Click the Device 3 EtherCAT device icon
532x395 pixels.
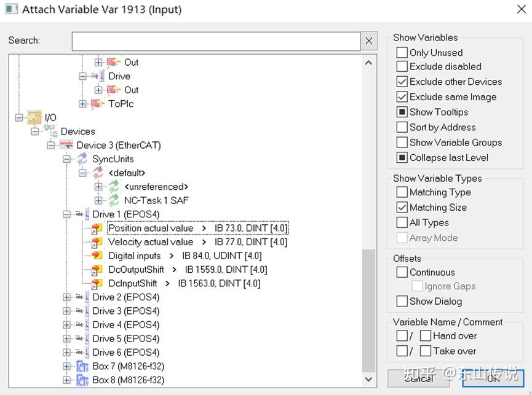[x=66, y=145]
